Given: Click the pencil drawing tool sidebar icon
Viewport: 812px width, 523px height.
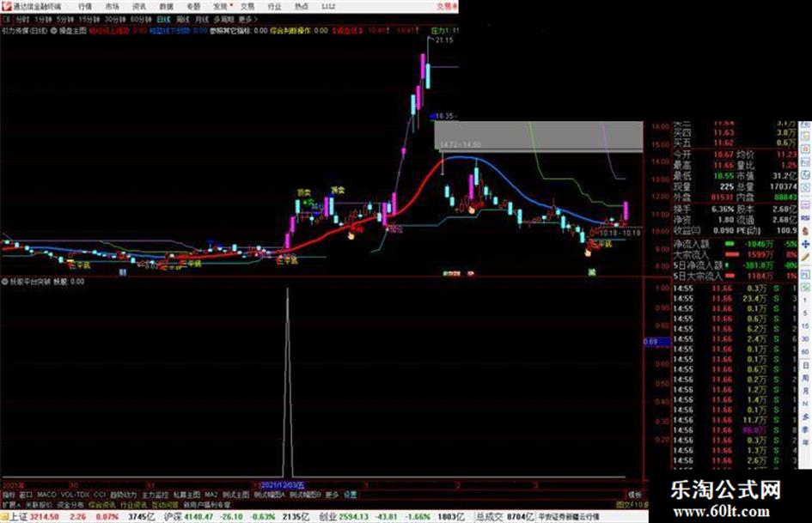Looking at the screenshot, I should (x=805, y=257).
